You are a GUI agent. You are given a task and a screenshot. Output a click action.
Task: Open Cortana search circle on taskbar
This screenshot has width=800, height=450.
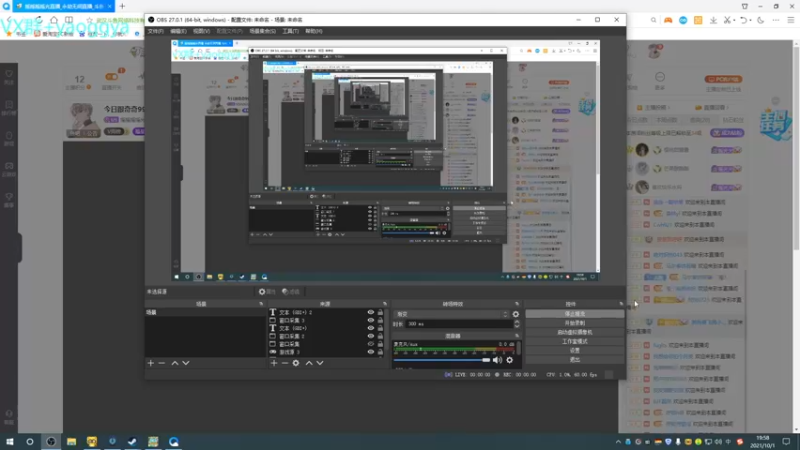tap(30, 442)
